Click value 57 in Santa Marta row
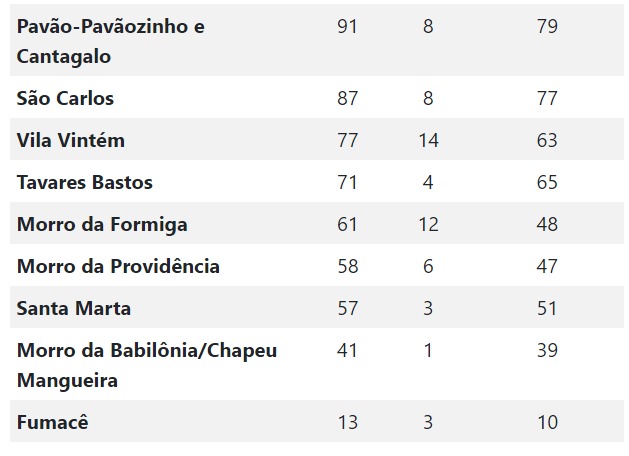Image resolution: width=629 pixels, height=456 pixels. [x=347, y=308]
